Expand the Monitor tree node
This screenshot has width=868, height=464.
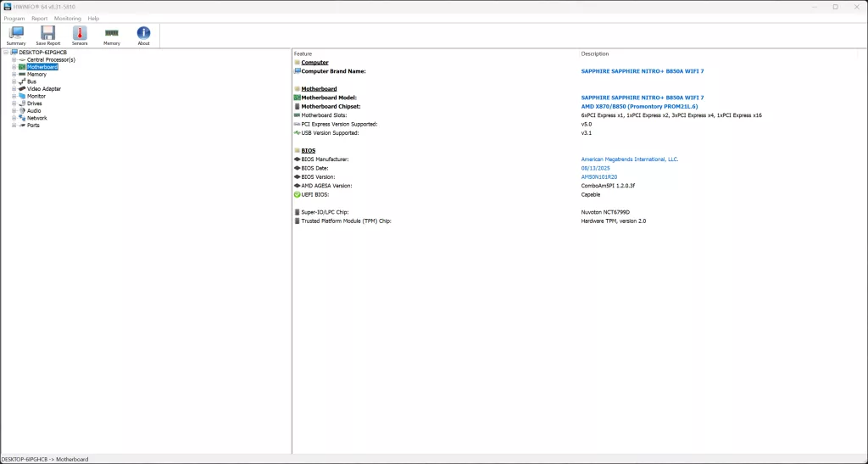(x=14, y=96)
